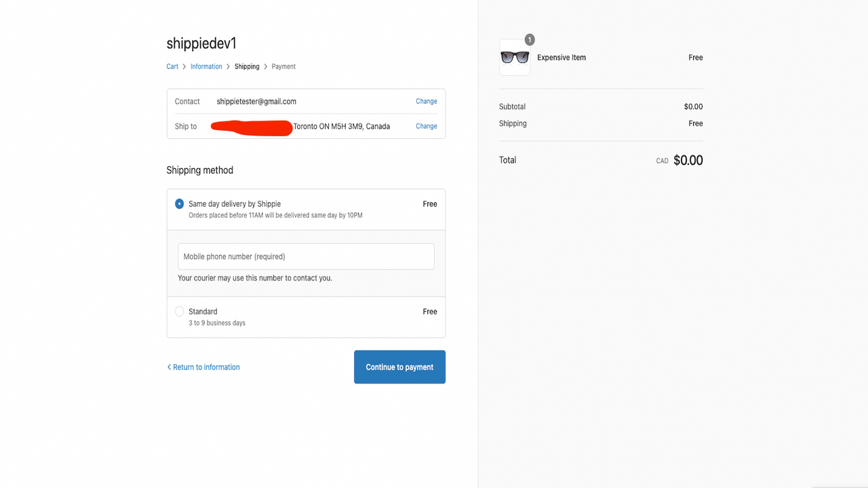The image size is (868, 488).
Task: Click the Cart breadcrumb link
Action: pos(172,66)
